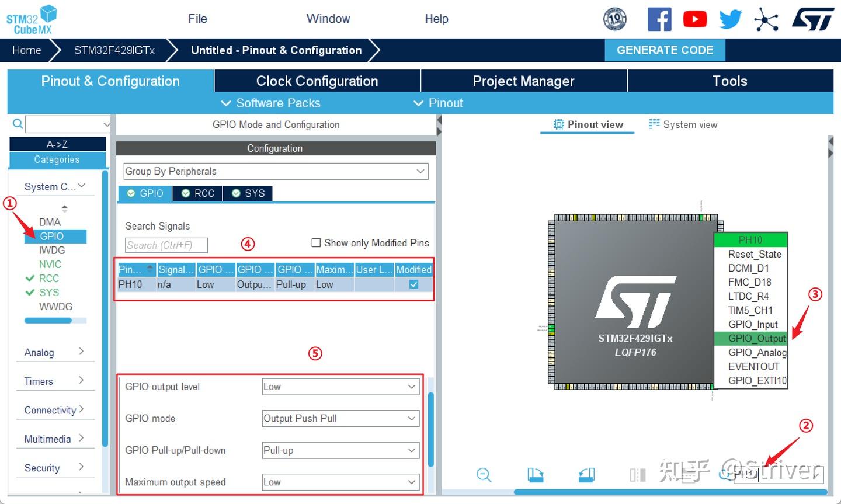
Task: Open the Window menu
Action: coord(328,19)
